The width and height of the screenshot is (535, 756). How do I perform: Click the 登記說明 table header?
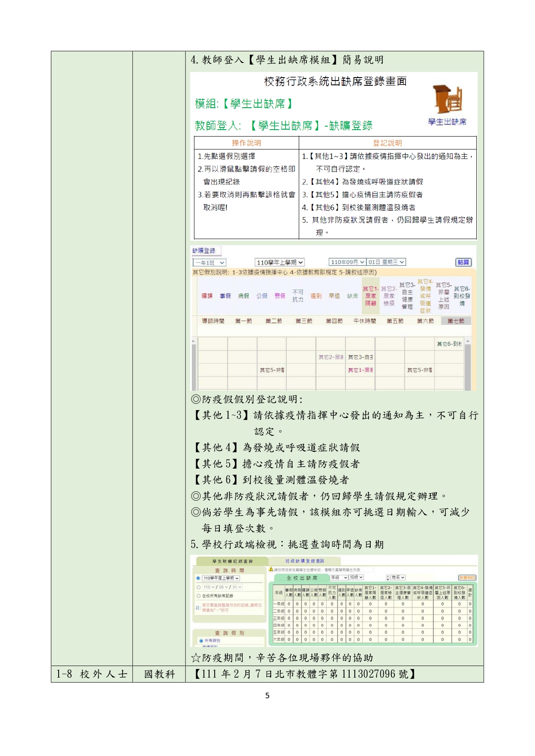coord(388,143)
